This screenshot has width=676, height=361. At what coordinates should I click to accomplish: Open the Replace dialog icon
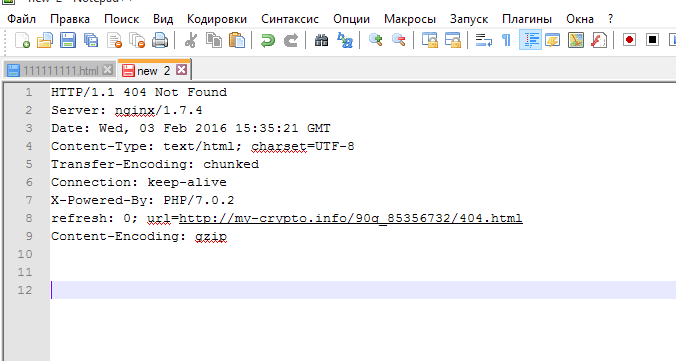(345, 40)
